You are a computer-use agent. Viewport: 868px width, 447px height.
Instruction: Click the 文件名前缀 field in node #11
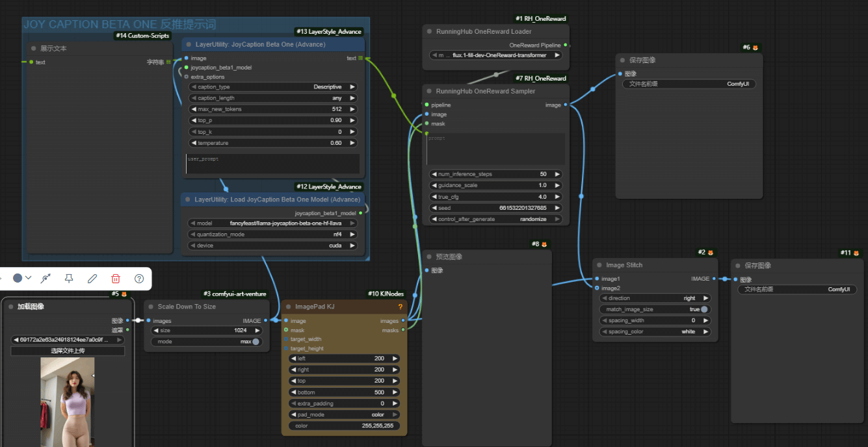pyautogui.click(x=797, y=290)
